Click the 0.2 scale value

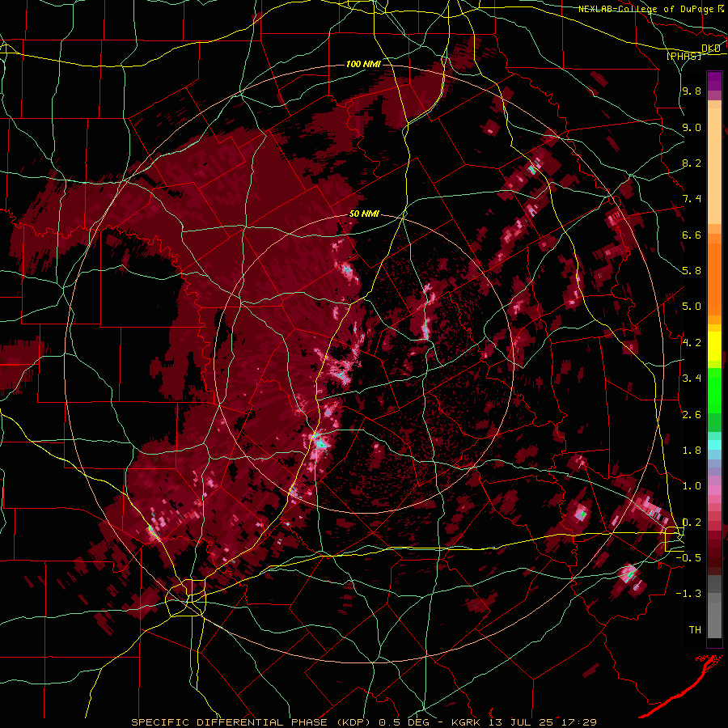tap(692, 523)
